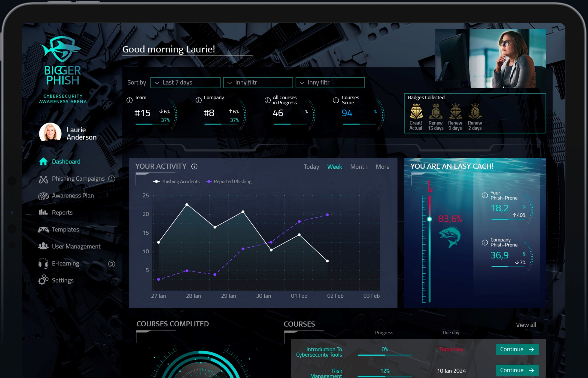Click the Templates gamepad icon
This screenshot has width=588, height=378.
click(x=43, y=229)
